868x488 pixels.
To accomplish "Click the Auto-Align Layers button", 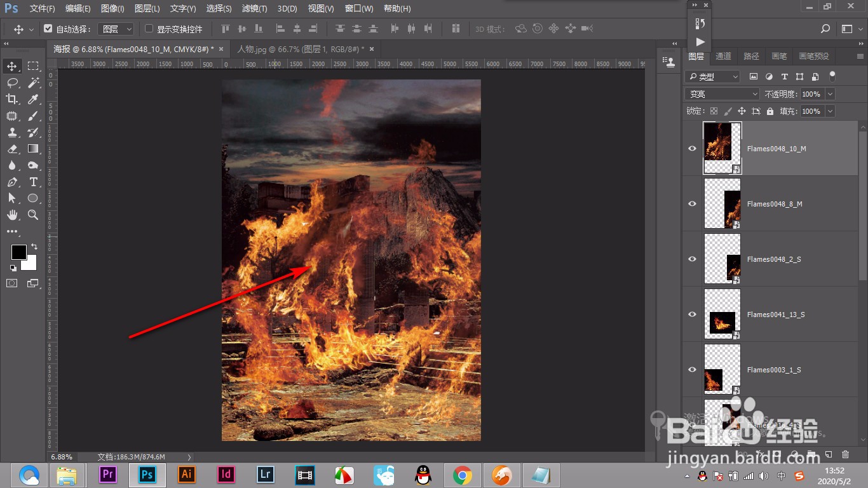I will [456, 29].
